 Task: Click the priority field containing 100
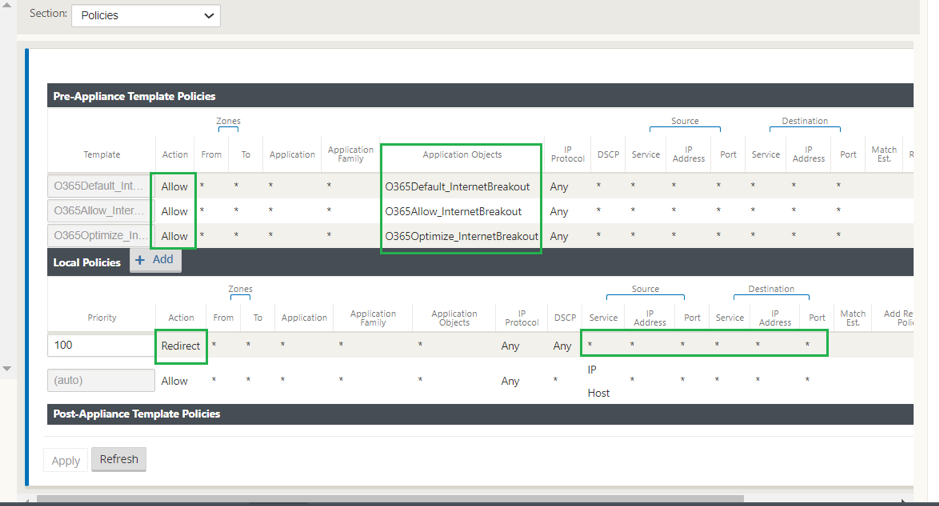click(101, 345)
